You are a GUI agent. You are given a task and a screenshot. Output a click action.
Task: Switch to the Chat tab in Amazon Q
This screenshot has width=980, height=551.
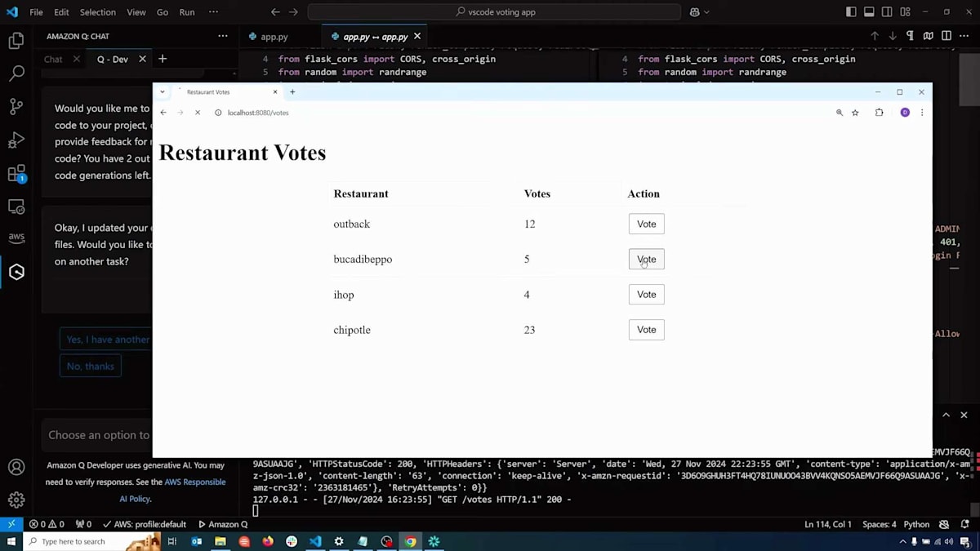(53, 59)
